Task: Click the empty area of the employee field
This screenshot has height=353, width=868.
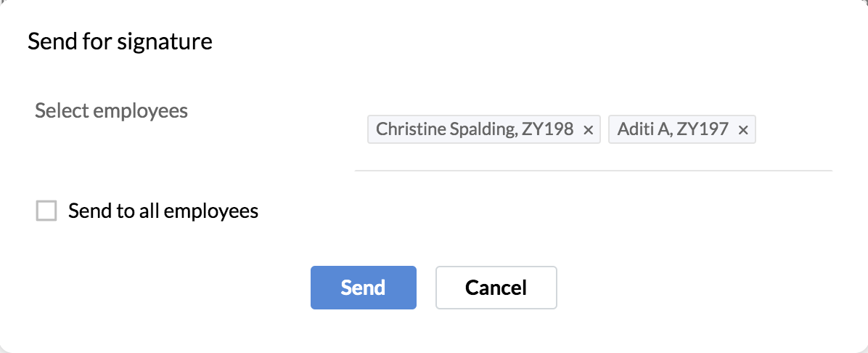Action: click(795, 131)
